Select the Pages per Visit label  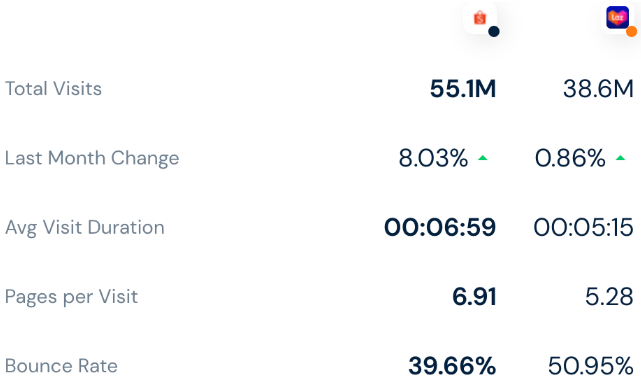(x=71, y=297)
